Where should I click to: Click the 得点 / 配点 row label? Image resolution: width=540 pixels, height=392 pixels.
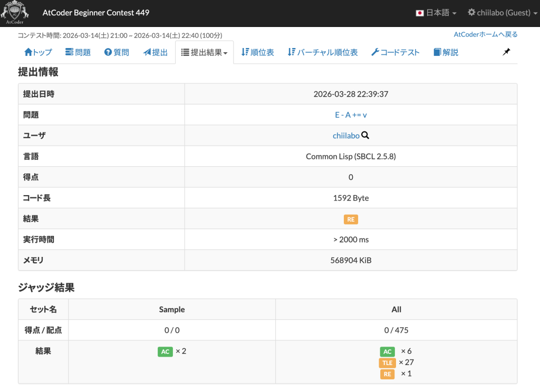43,330
